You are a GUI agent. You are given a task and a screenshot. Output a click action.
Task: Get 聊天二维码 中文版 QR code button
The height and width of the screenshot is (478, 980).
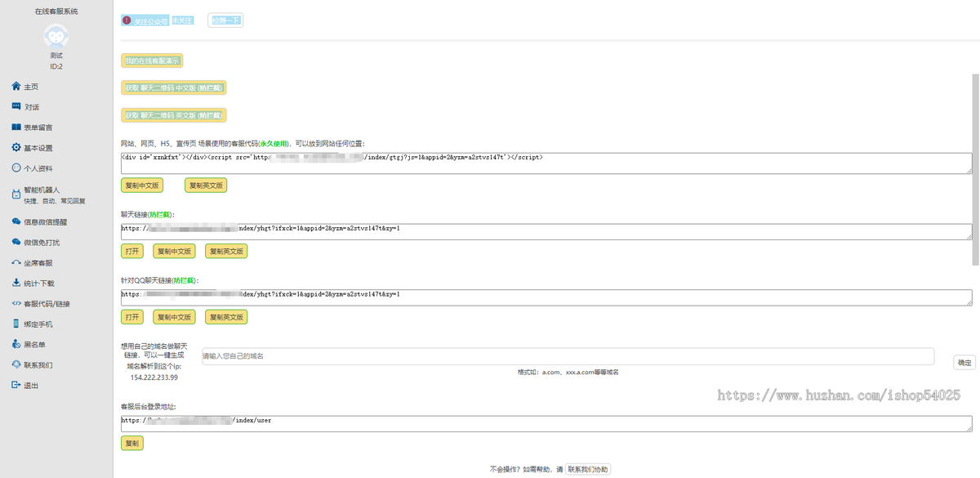(x=174, y=87)
